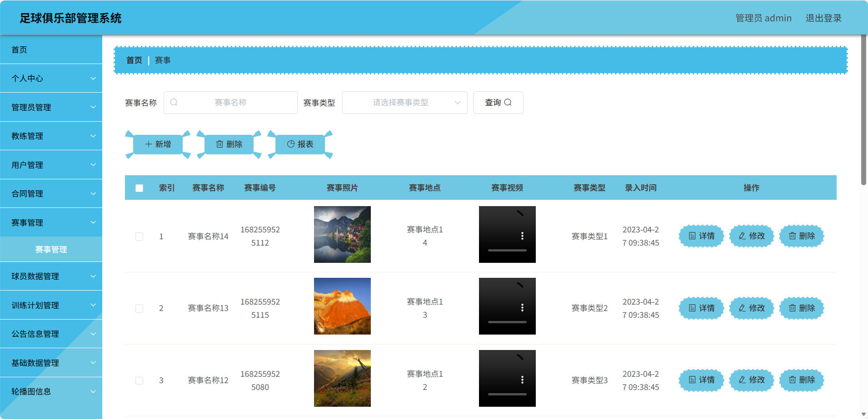Click the 查询 search button

(498, 103)
